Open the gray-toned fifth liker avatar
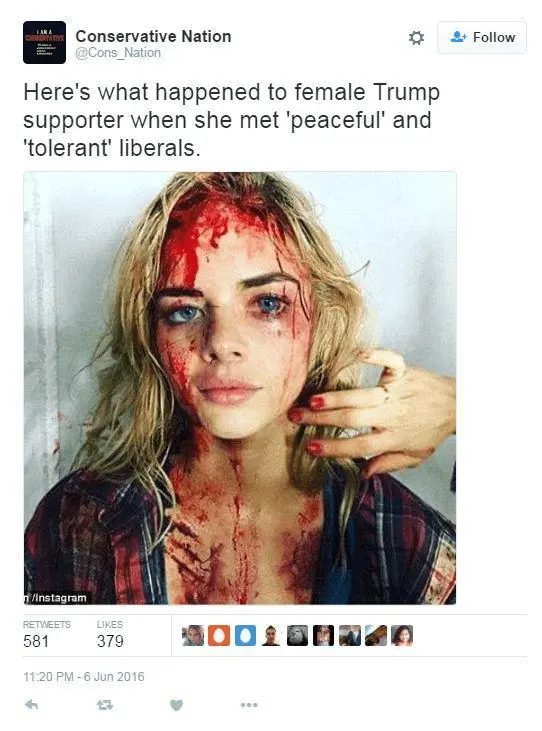Image resolution: width=542 pixels, height=731 pixels. tap(297, 635)
